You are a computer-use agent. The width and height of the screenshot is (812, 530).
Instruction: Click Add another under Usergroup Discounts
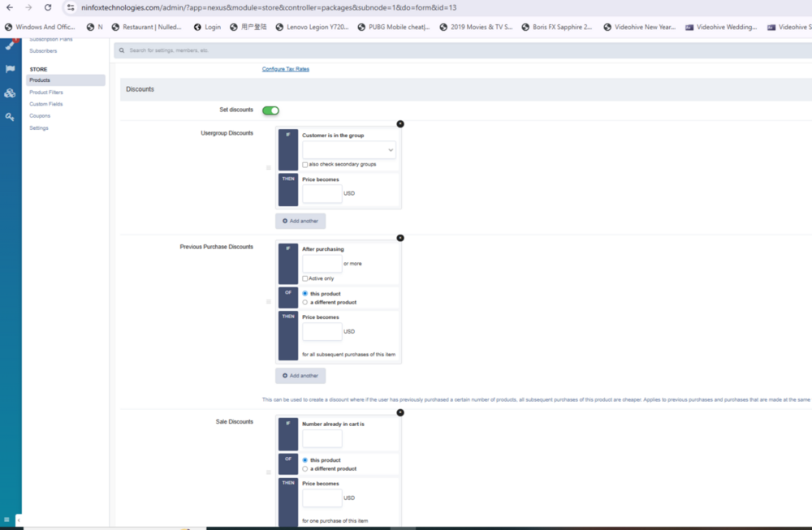300,221
